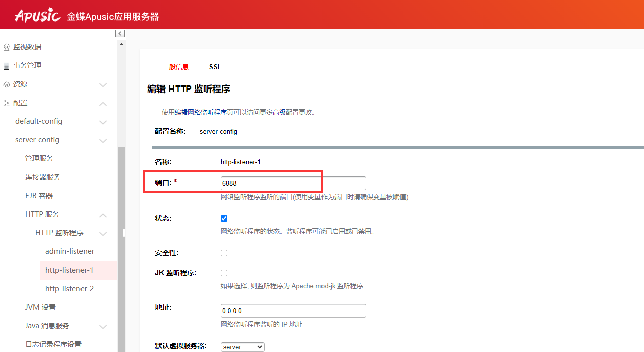Click the Apusic logo in the header
The width and height of the screenshot is (644, 352).
[x=37, y=15]
